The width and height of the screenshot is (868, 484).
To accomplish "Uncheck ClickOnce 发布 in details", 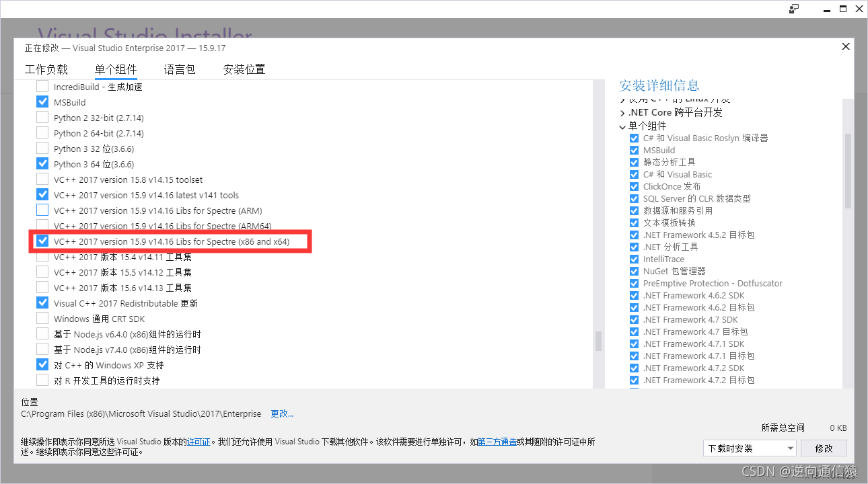I will [634, 186].
